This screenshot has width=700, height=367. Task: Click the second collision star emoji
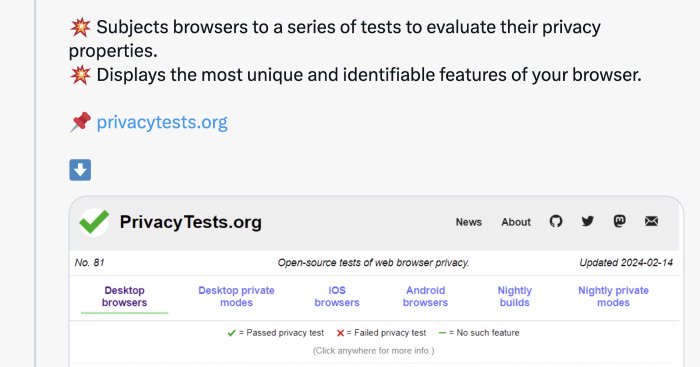pos(80,75)
